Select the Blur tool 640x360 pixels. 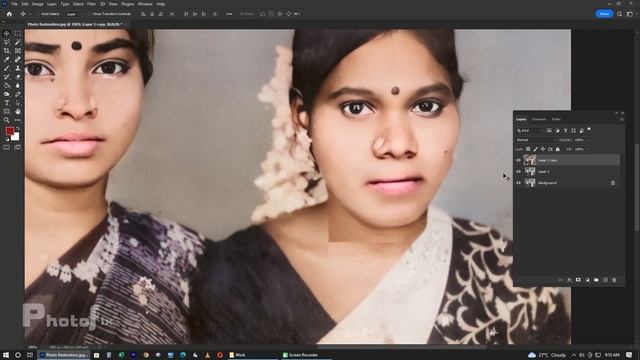click(x=18, y=85)
